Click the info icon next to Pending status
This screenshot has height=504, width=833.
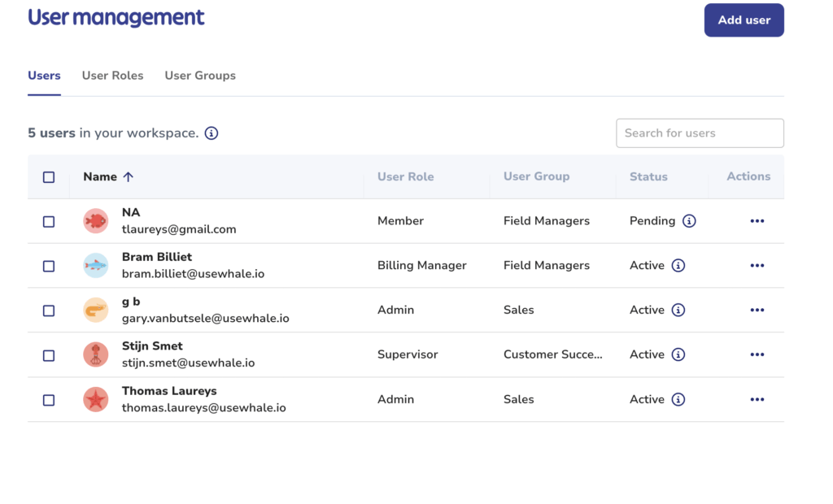689,221
